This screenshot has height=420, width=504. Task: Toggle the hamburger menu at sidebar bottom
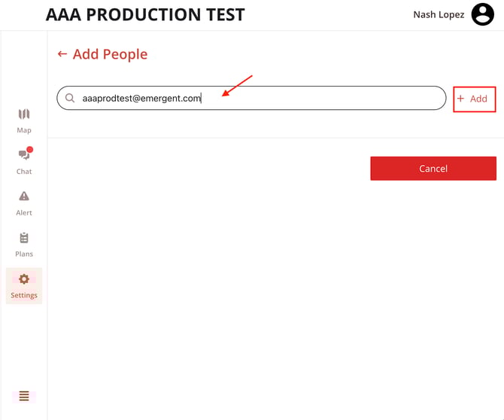[24, 396]
